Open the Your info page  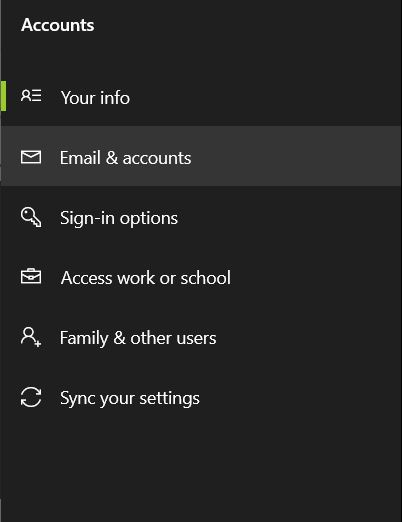(201, 96)
